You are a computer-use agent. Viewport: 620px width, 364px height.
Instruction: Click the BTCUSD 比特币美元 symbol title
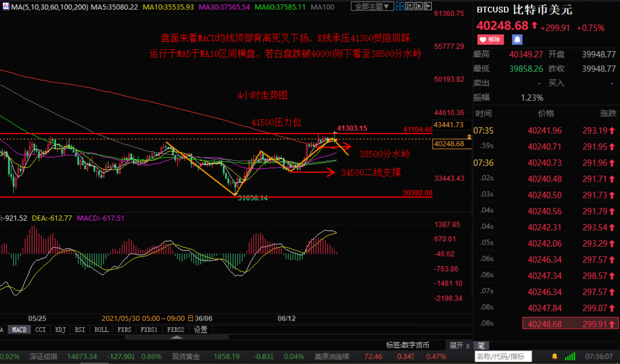(525, 10)
